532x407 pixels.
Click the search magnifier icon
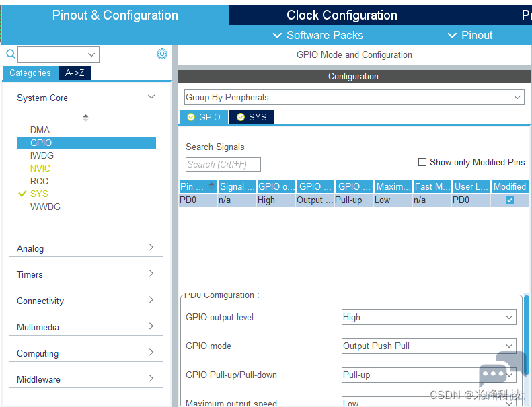11,54
